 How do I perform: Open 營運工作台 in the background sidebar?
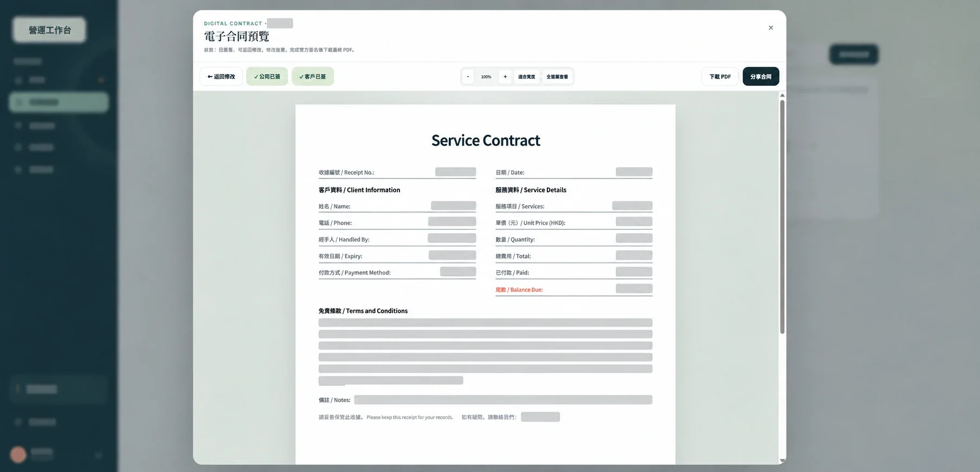coord(49,30)
